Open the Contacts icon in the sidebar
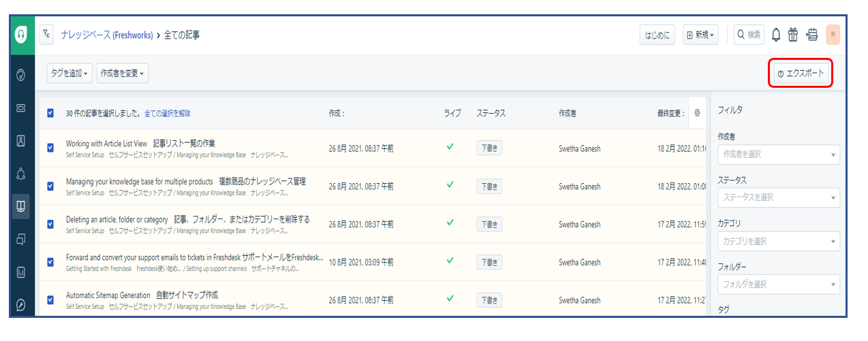The height and width of the screenshot is (341, 868). point(21,141)
